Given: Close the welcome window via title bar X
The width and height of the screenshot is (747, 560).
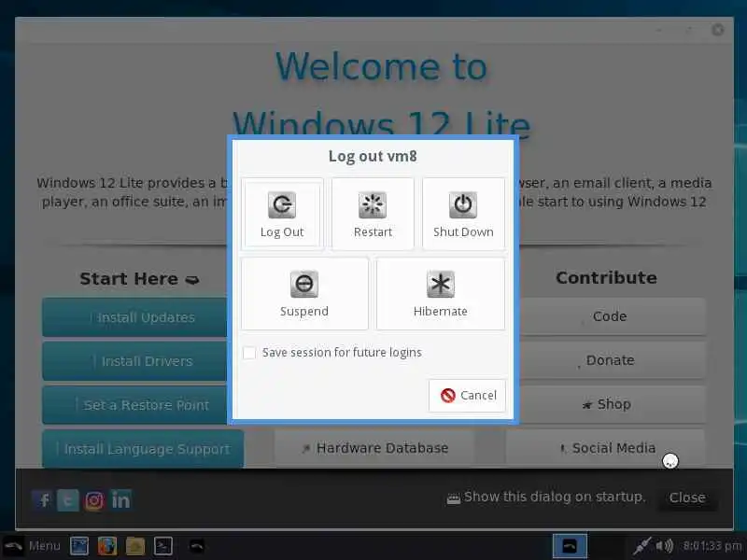Looking at the screenshot, I should click(x=717, y=30).
